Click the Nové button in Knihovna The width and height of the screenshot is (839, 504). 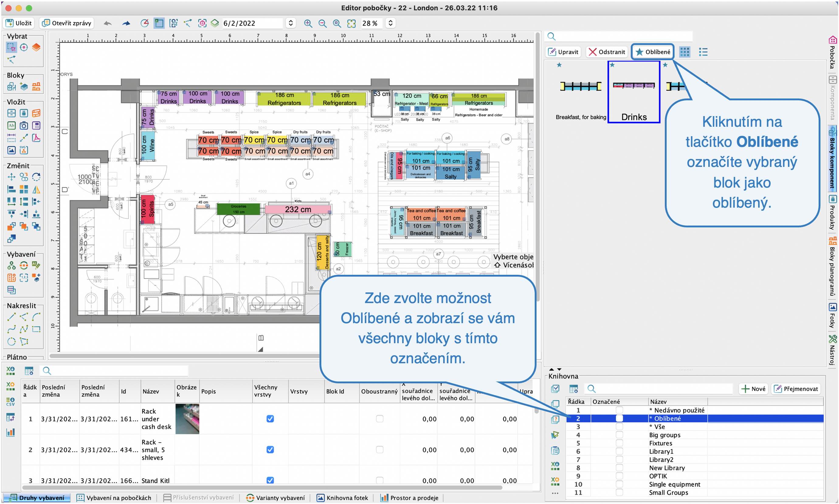point(753,389)
